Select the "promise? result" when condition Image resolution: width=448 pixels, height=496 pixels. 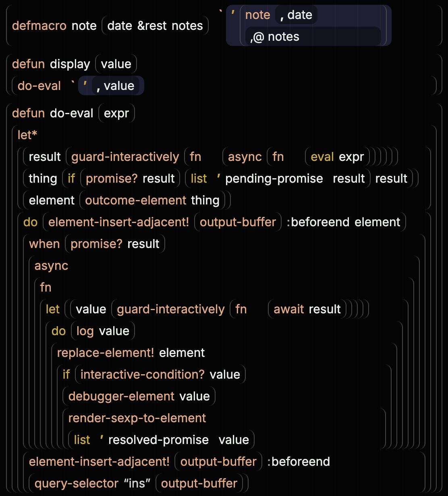[115, 244]
